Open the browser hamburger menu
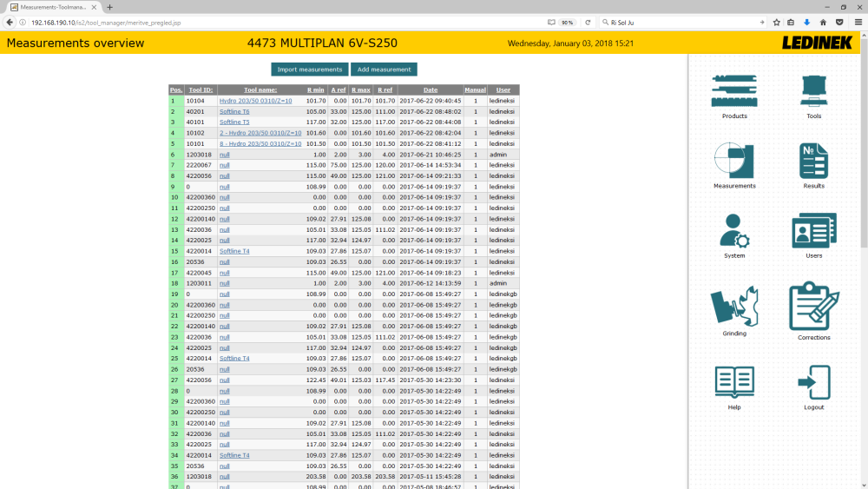The image size is (868, 489). click(x=858, y=23)
